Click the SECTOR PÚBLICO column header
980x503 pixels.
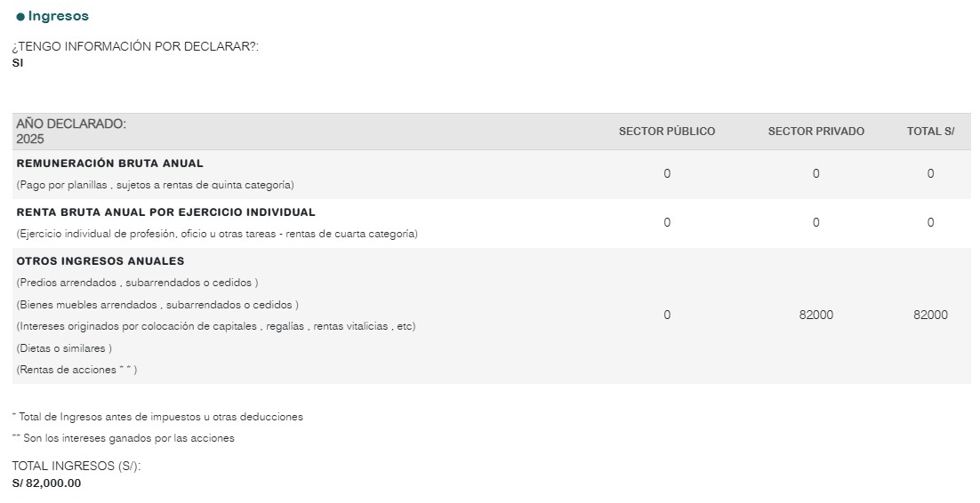pyautogui.click(x=667, y=132)
